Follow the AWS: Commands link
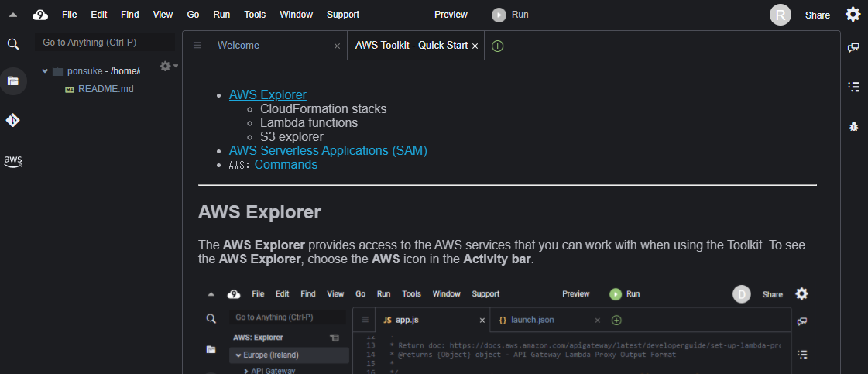Viewport: 868px width, 374px height. (x=273, y=164)
